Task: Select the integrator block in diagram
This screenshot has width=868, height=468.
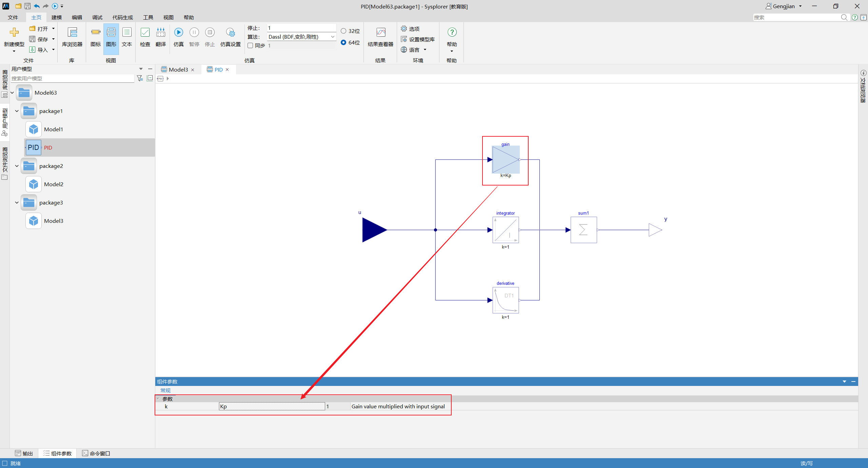Action: point(505,230)
